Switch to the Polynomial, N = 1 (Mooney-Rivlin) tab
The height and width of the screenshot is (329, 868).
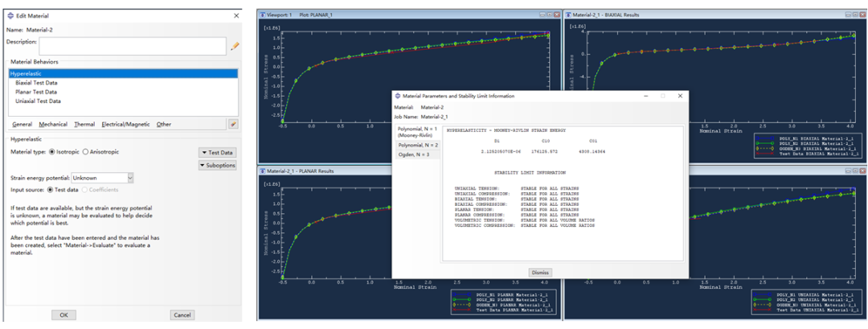point(417,133)
